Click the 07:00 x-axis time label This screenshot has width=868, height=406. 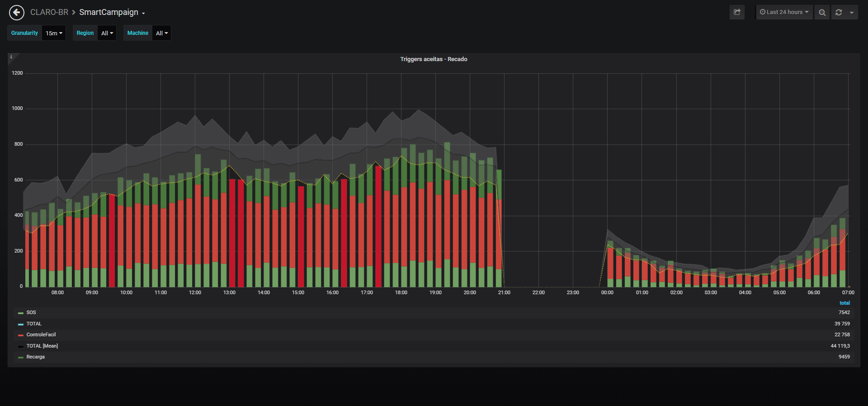848,293
